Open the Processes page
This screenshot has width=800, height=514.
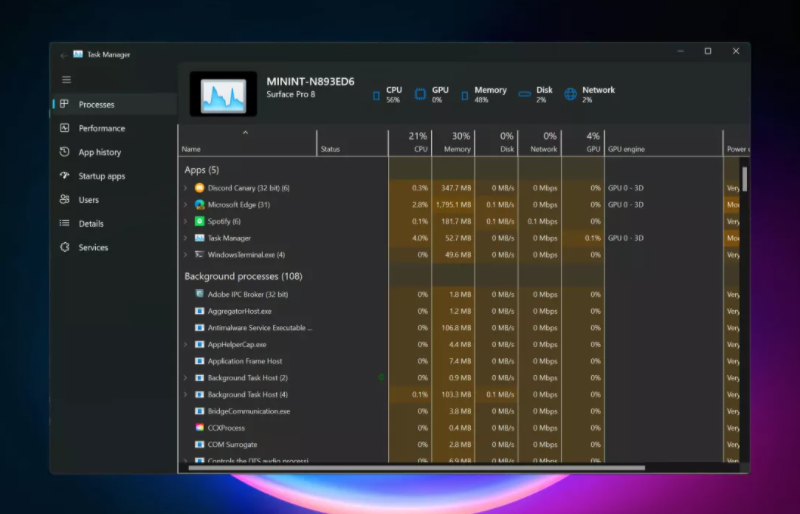pyautogui.click(x=114, y=104)
